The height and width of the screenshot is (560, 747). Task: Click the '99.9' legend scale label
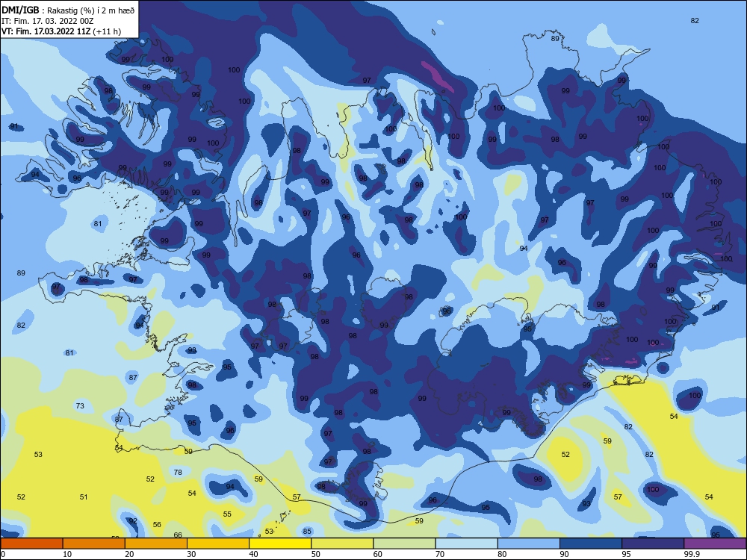[691, 554]
